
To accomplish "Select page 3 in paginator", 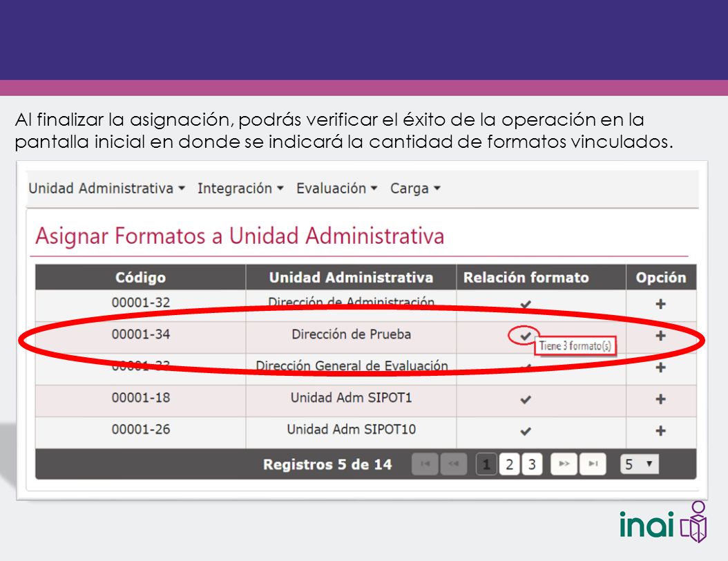I will click(532, 464).
